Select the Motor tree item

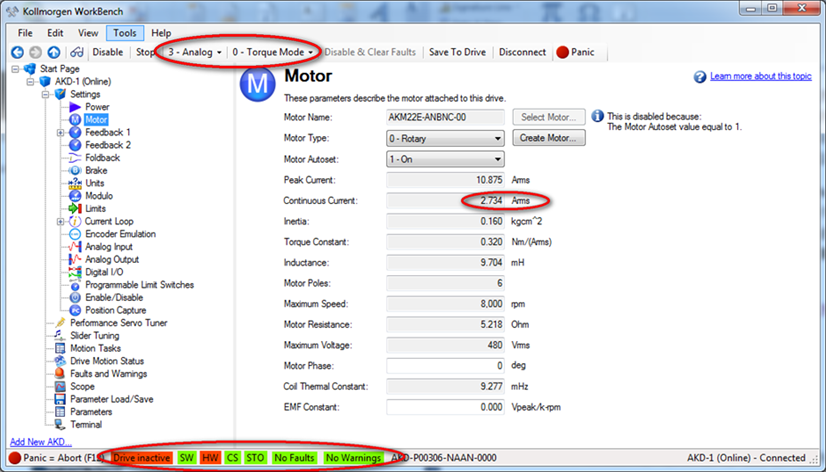[96, 120]
